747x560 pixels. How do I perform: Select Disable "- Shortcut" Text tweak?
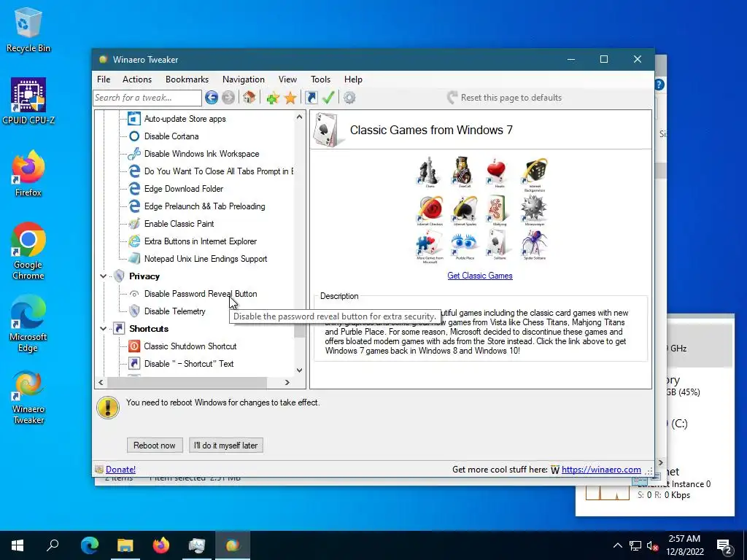(189, 364)
